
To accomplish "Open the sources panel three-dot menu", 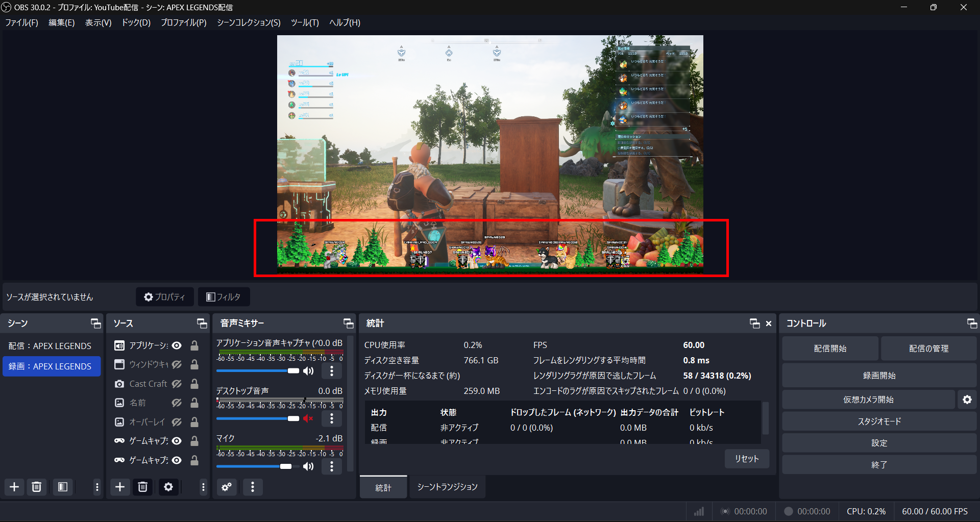I will pyautogui.click(x=203, y=487).
